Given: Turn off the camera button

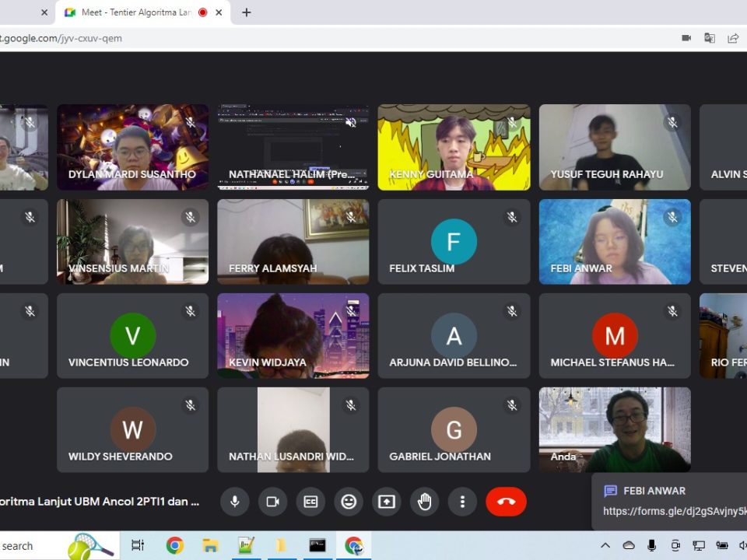Looking at the screenshot, I should [x=272, y=502].
